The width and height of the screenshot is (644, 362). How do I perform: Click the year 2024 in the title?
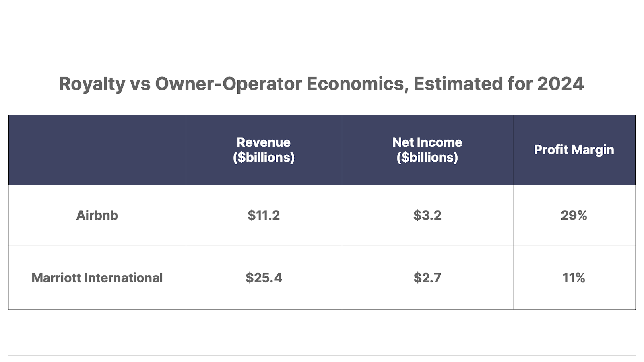tap(560, 84)
